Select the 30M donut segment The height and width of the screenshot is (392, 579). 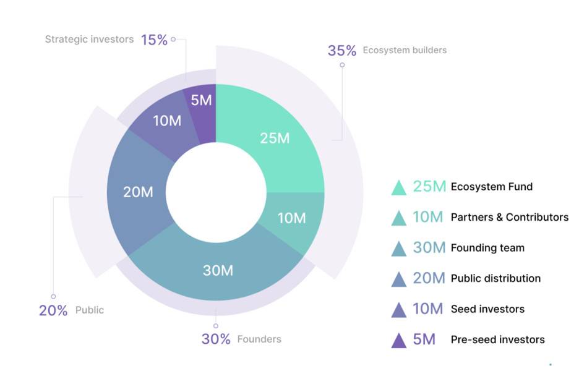pyautogui.click(x=218, y=271)
